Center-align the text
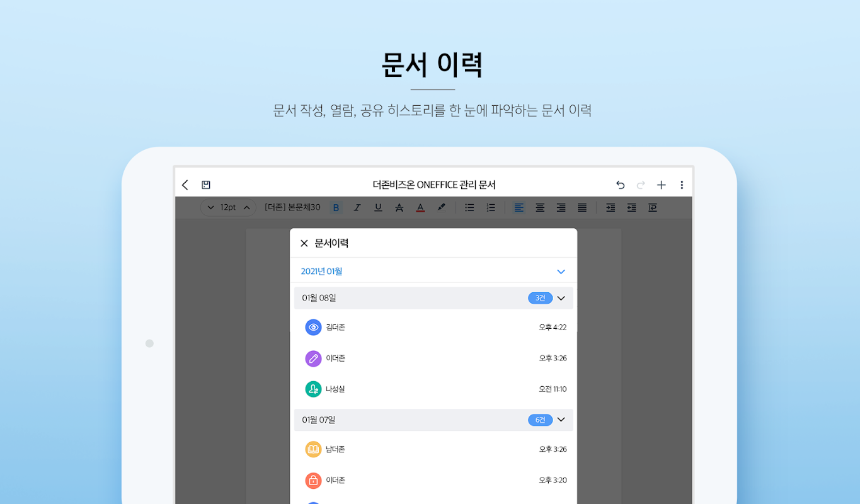The height and width of the screenshot is (504, 860). (x=540, y=207)
